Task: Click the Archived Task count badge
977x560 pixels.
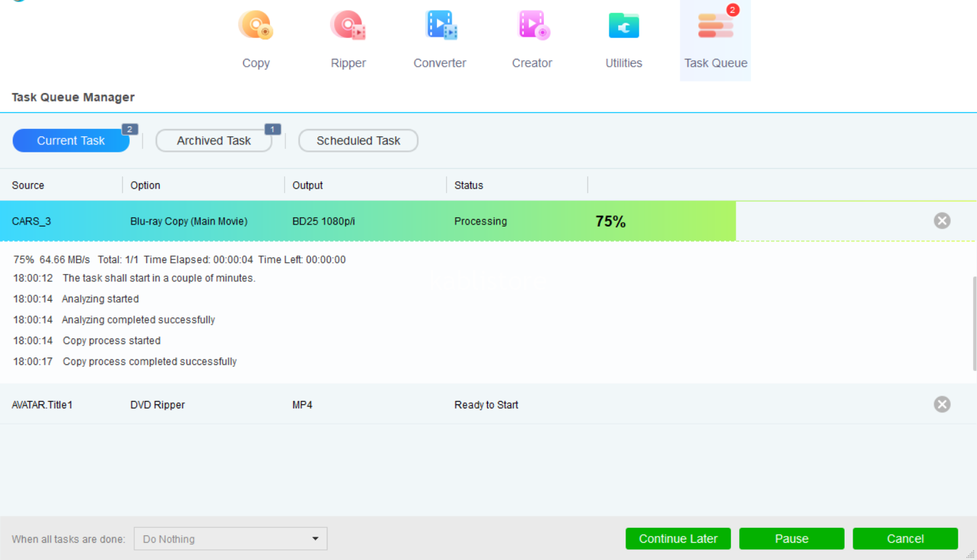Action: click(273, 129)
